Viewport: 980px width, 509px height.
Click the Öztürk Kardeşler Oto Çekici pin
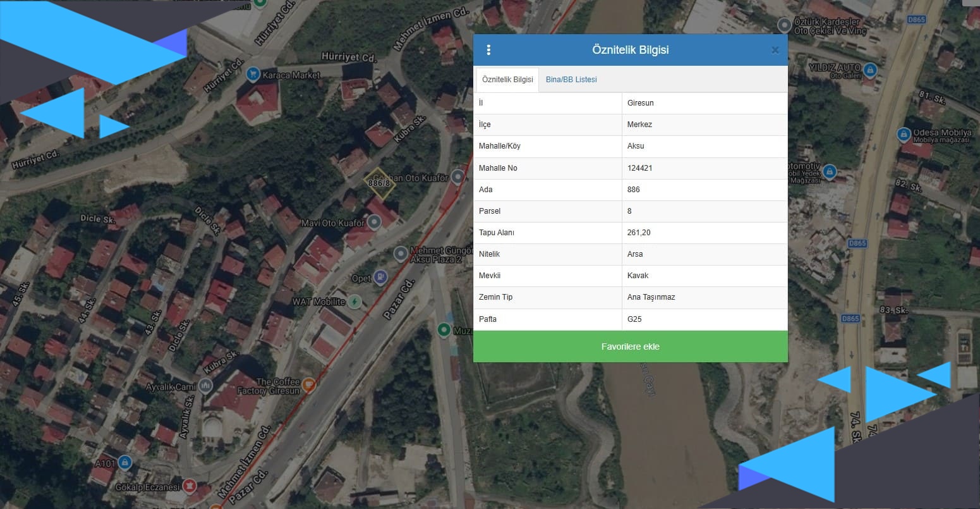[x=784, y=25]
